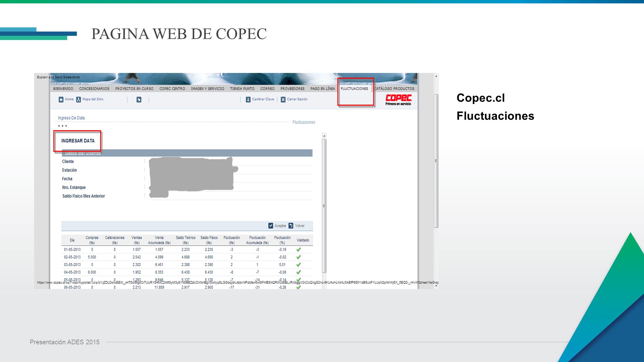Click the Compras value 6.000
Viewport: 644px width, 362px height.
92,272
